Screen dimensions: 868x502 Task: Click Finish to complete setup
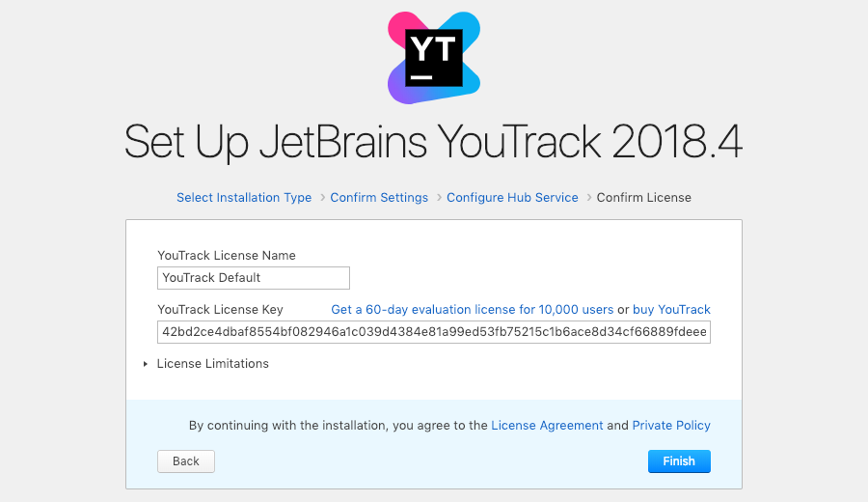pos(679,461)
